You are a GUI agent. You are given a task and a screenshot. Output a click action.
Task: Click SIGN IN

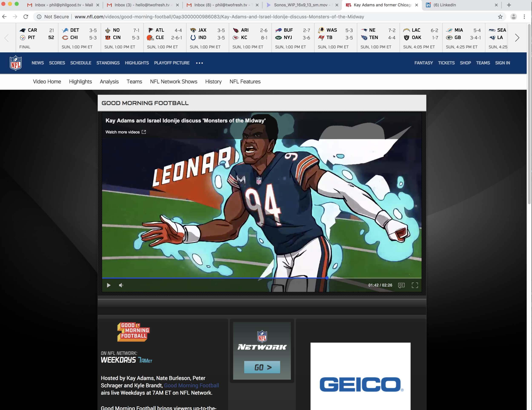502,63
